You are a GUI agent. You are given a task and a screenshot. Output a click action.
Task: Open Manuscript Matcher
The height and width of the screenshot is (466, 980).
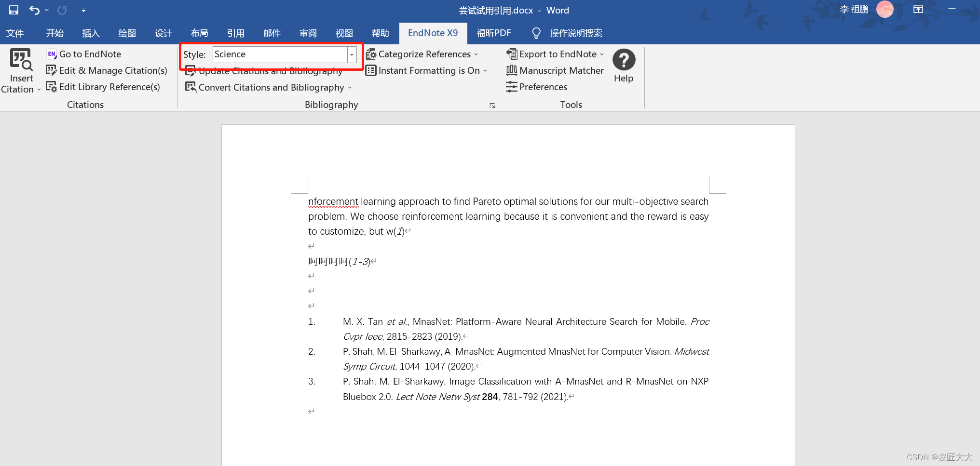(555, 70)
